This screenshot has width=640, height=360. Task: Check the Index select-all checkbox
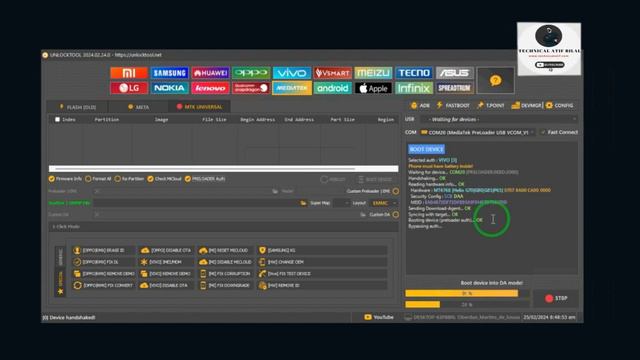[58, 120]
